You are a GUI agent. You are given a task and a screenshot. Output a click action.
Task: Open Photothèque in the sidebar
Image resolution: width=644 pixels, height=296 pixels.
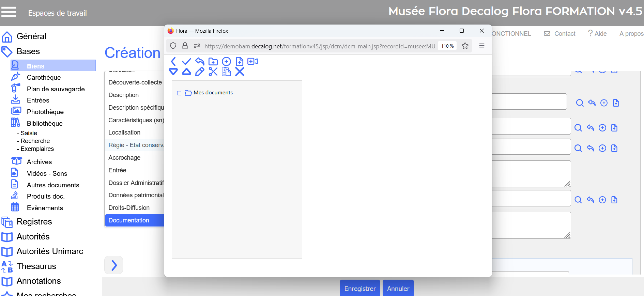coord(45,112)
